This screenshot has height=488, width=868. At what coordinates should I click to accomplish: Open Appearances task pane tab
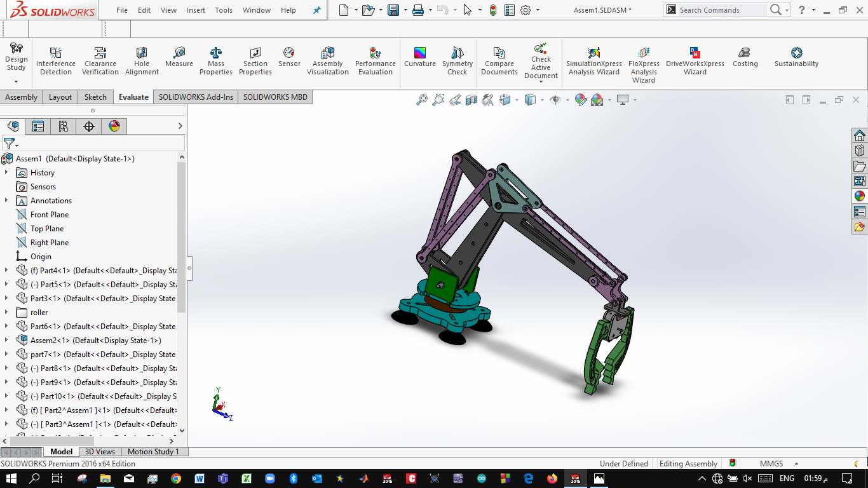click(x=860, y=196)
